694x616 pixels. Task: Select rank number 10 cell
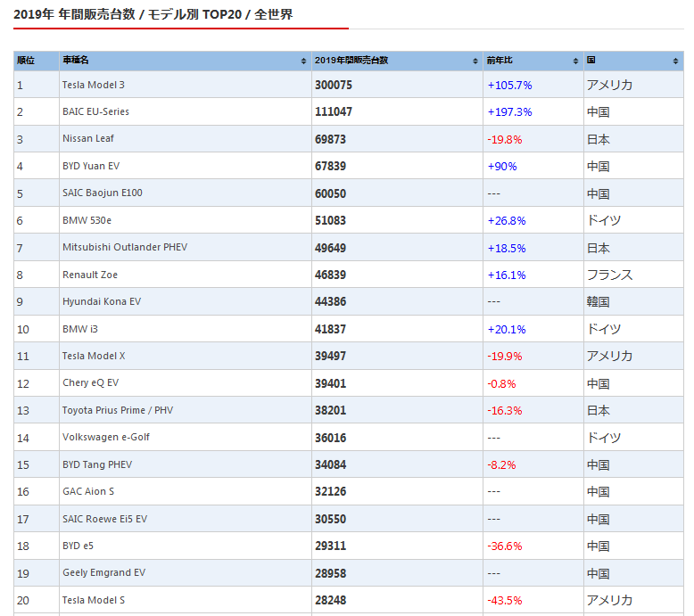37,329
